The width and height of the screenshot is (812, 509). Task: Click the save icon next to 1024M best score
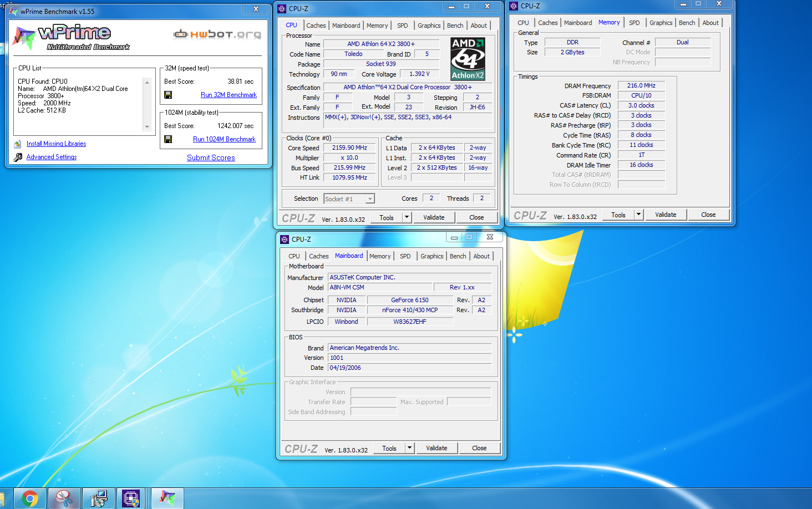pos(168,139)
